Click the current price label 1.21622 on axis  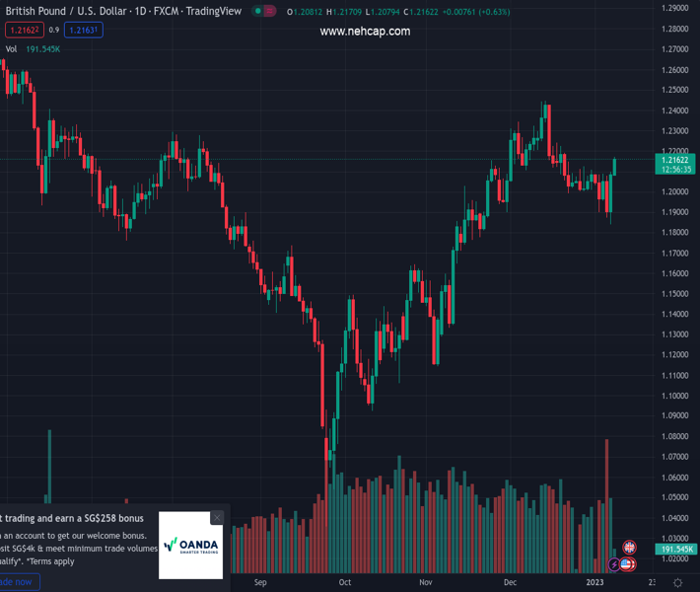pyautogui.click(x=675, y=160)
